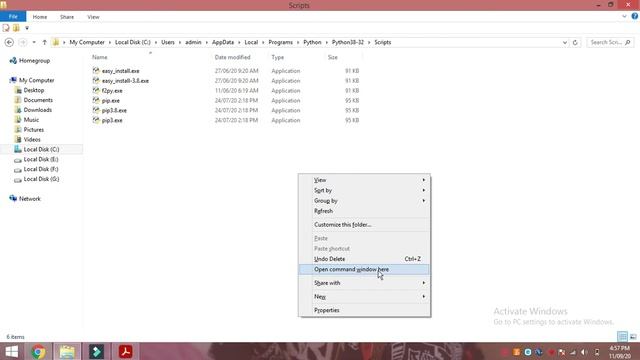Screen dimensions: 640x360
Task: Select Local Disk (F:) in navigation pane
Action: (41, 169)
